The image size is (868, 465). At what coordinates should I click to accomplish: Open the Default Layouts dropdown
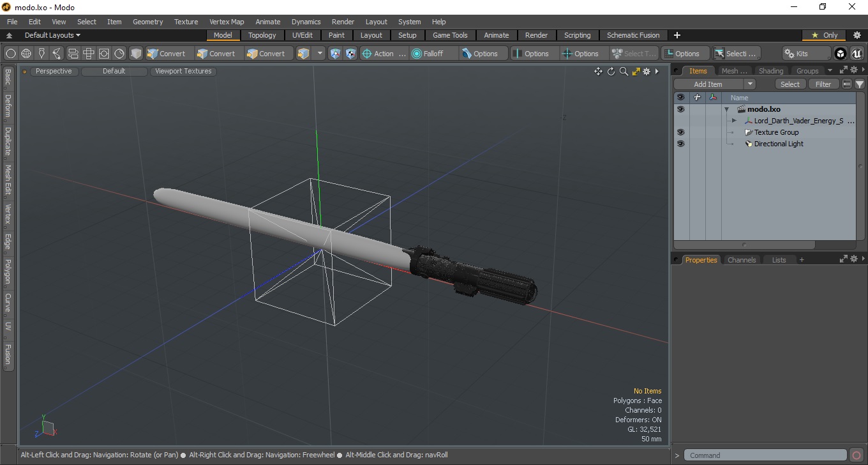(52, 35)
